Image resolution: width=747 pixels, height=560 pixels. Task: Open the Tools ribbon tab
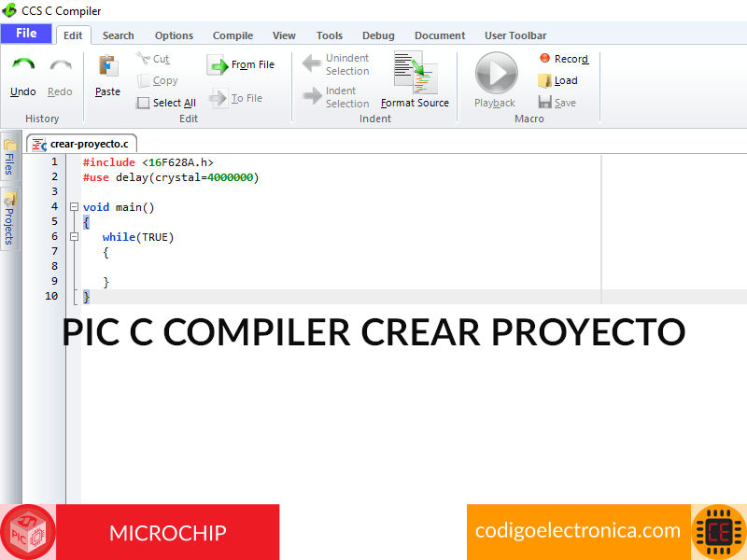click(x=330, y=35)
